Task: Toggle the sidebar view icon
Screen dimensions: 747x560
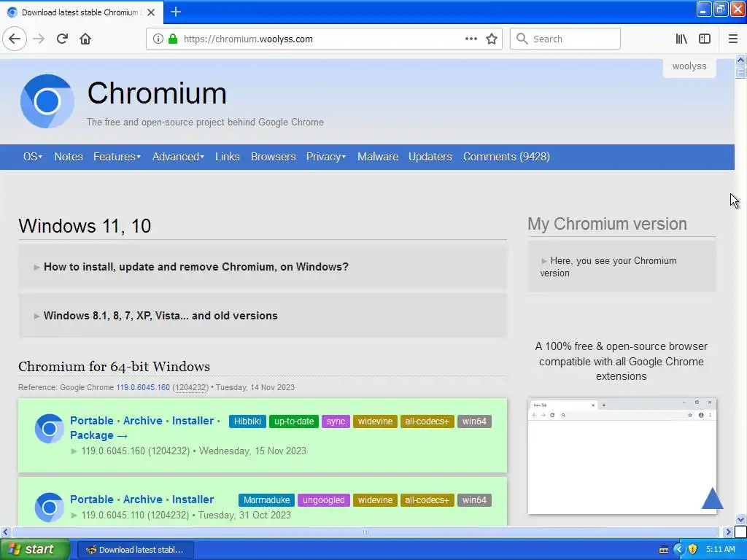Action: (x=705, y=39)
